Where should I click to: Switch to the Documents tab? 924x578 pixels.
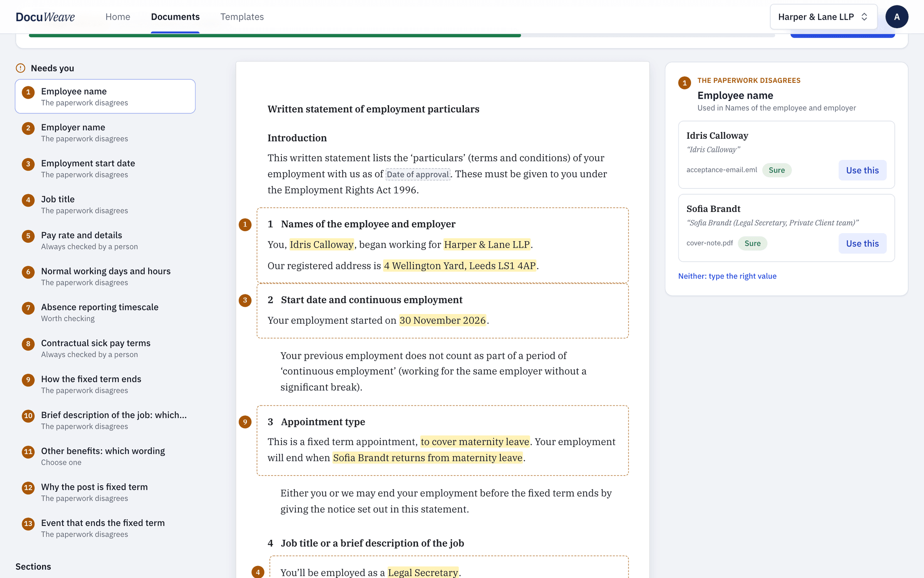(x=175, y=17)
